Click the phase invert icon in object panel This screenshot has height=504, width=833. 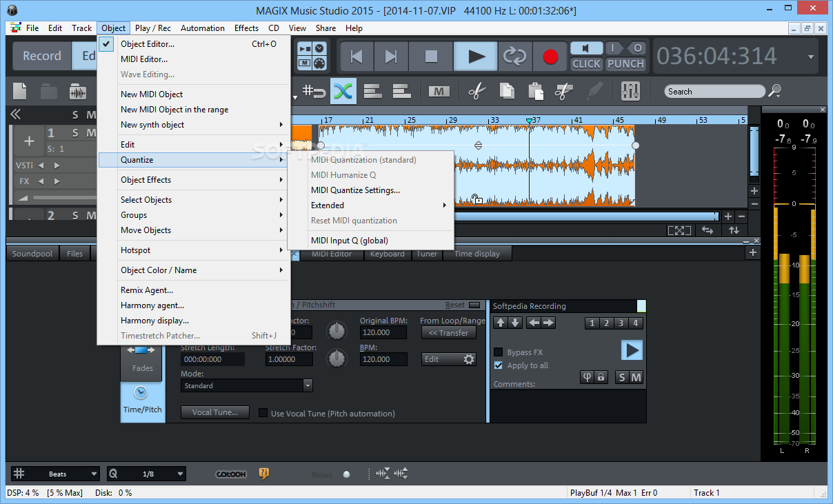click(x=588, y=377)
